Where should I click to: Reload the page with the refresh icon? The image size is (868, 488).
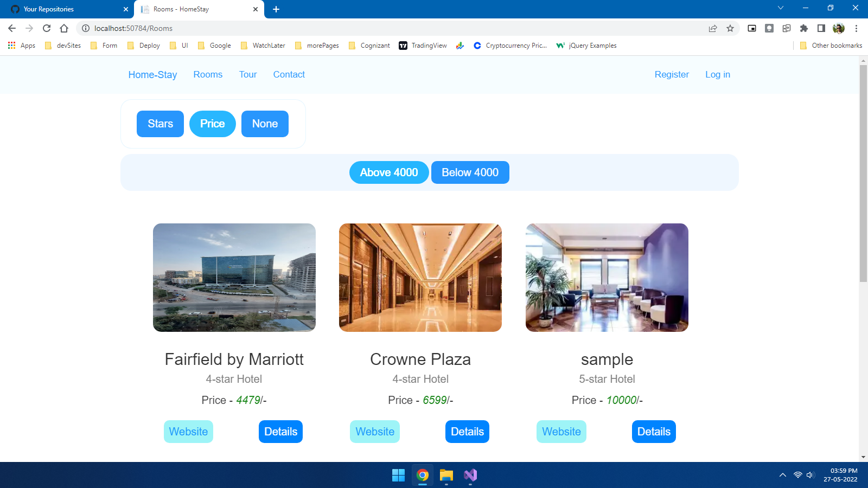pyautogui.click(x=47, y=28)
